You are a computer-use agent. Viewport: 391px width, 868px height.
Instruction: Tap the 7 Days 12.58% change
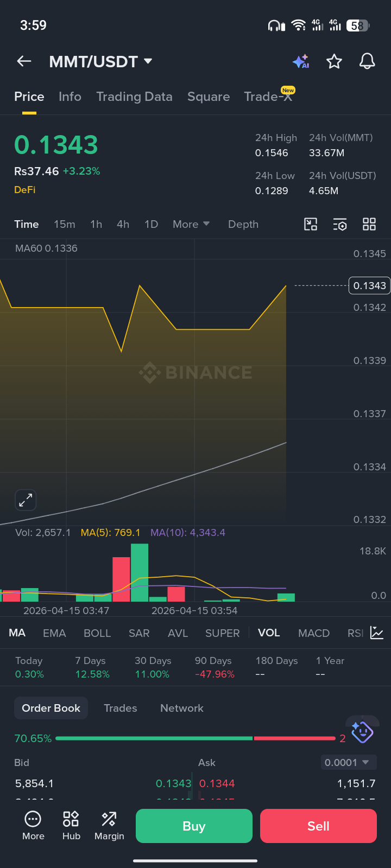pyautogui.click(x=92, y=667)
